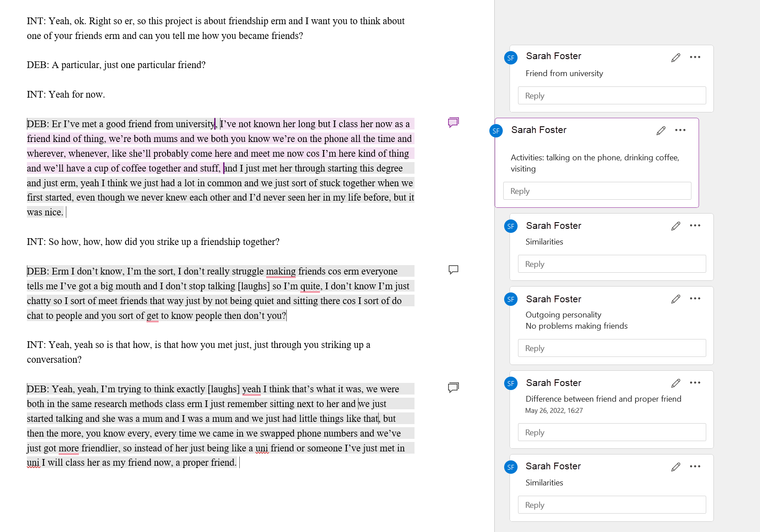This screenshot has width=760, height=532.
Task: Click SF avatar on 'proper friend' comment
Action: [x=511, y=383]
